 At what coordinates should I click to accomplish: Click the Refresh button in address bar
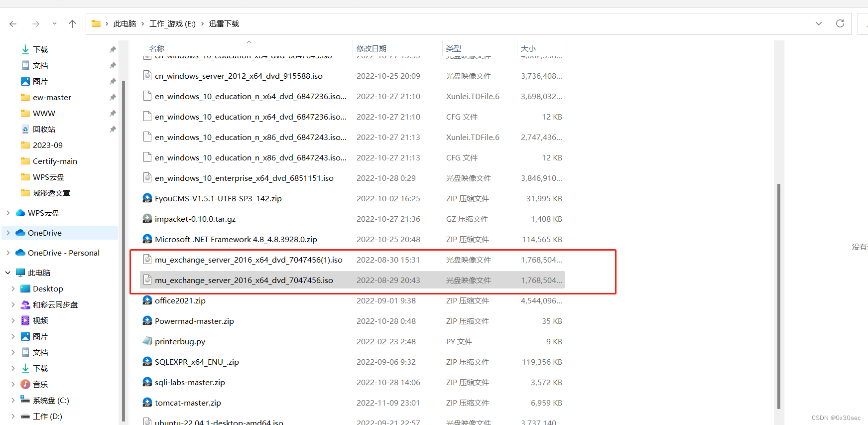(x=840, y=23)
